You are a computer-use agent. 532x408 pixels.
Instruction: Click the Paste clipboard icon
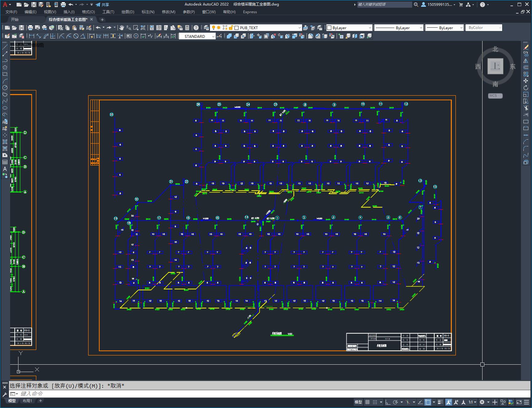[74, 28]
